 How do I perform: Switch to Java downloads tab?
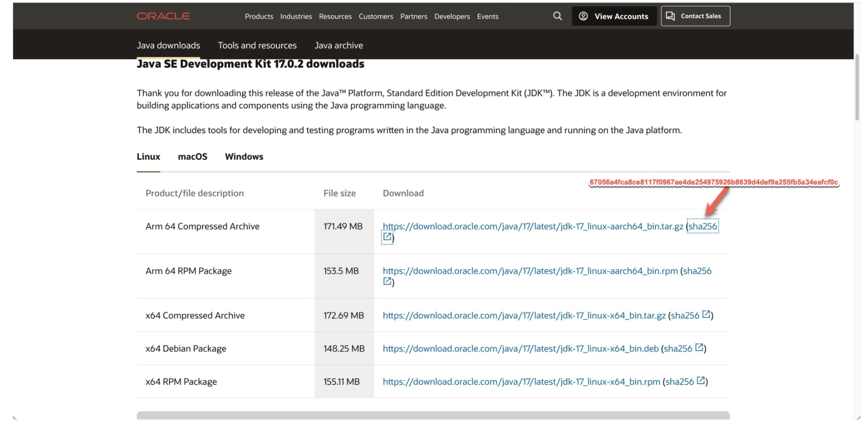pos(168,45)
